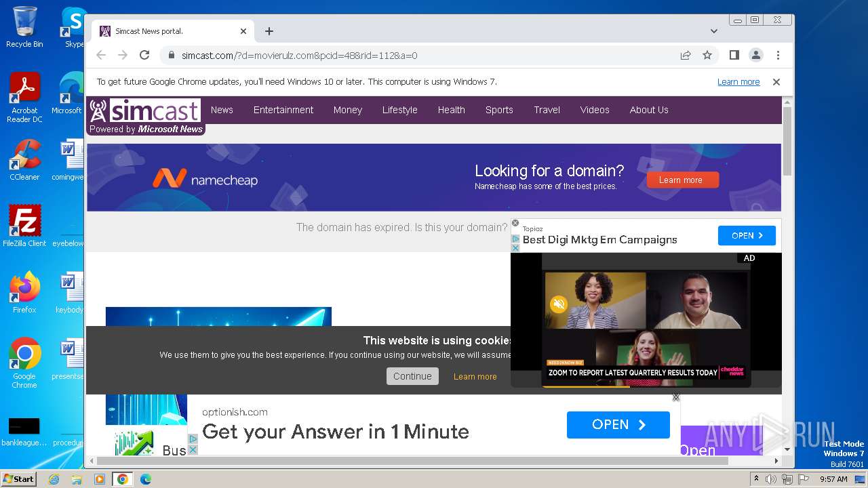868x488 pixels.
Task: Click the cheddar news video ad
Action: (x=646, y=320)
